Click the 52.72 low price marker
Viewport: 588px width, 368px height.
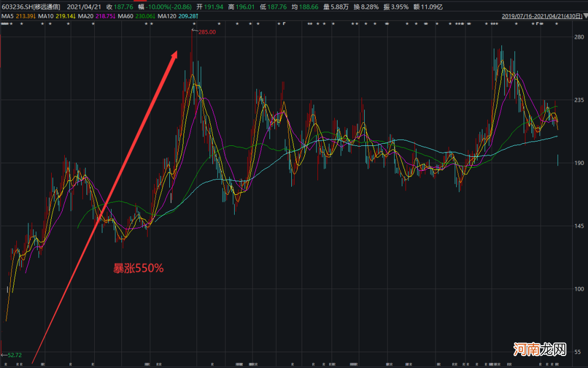tap(13, 355)
